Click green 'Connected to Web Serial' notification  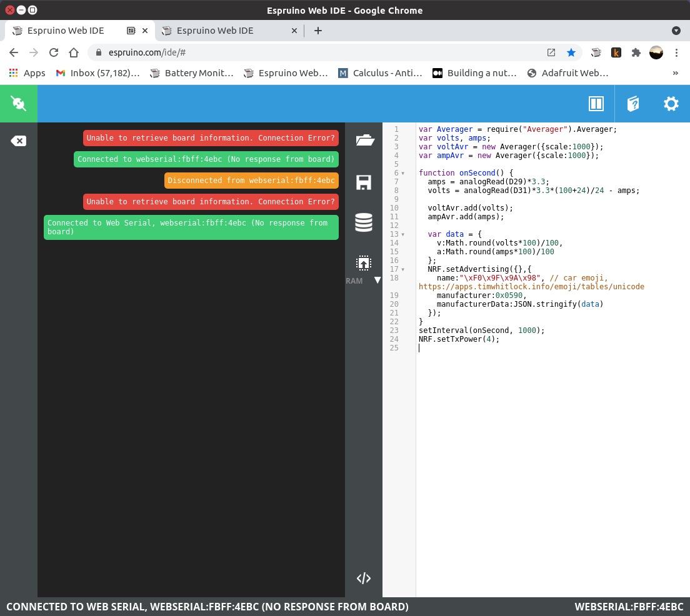tap(191, 227)
